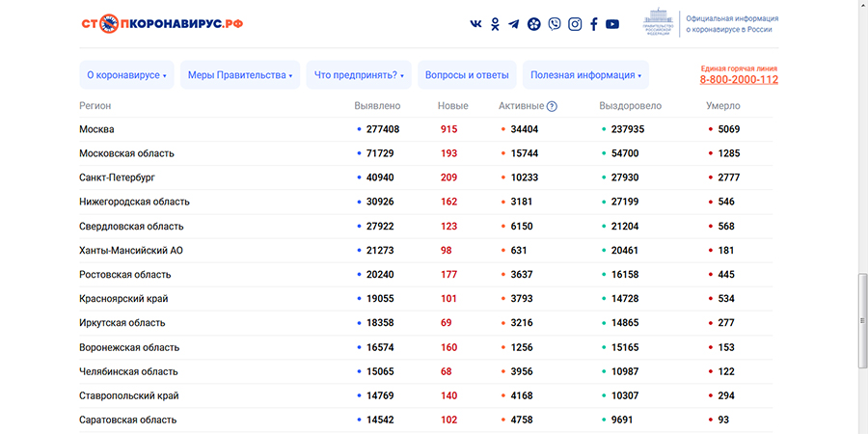This screenshot has width=868, height=434.
Task: Select the Челябинская область region name
Action: point(128,371)
